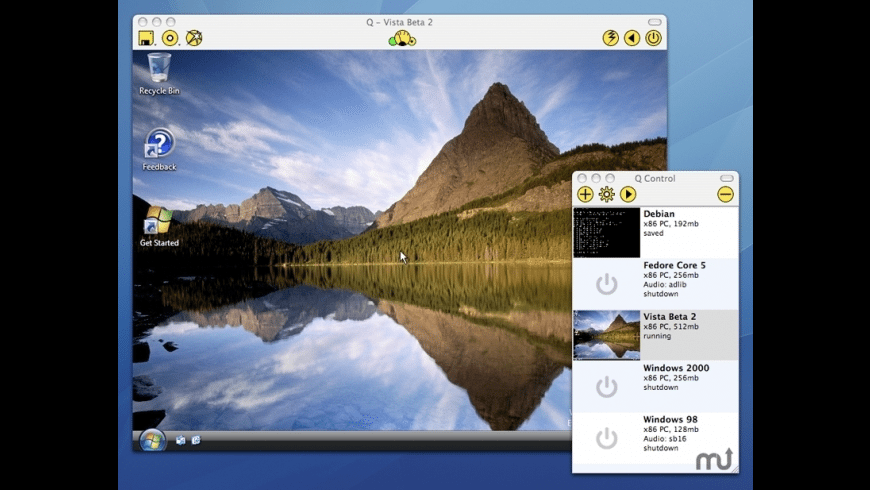This screenshot has width=870, height=490.
Task: Remove selected guest PC with minus button
Action: pos(725,194)
